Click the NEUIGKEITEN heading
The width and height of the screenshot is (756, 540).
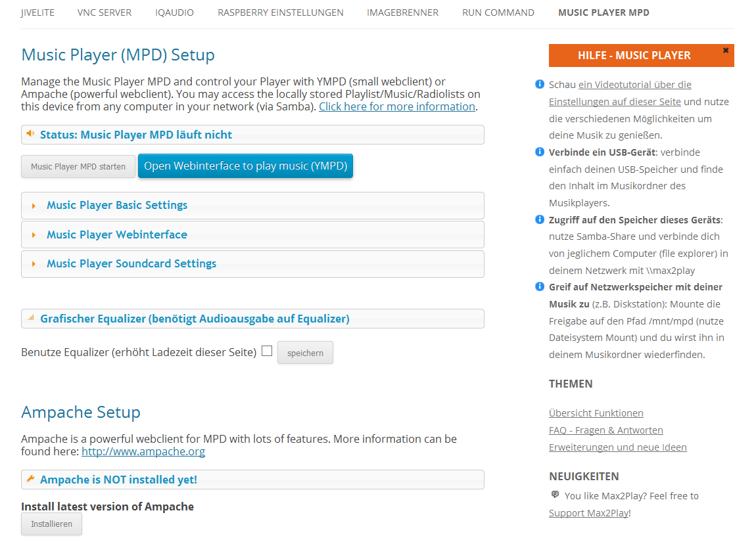584,476
